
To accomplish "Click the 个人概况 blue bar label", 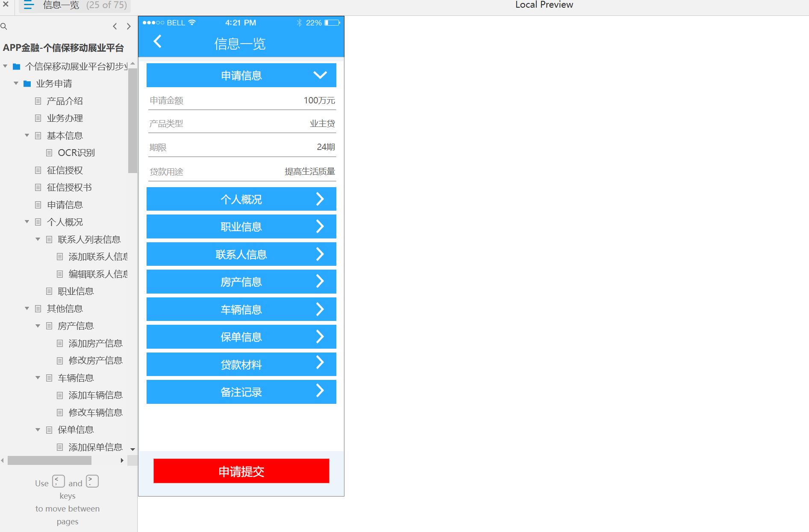I will (241, 200).
